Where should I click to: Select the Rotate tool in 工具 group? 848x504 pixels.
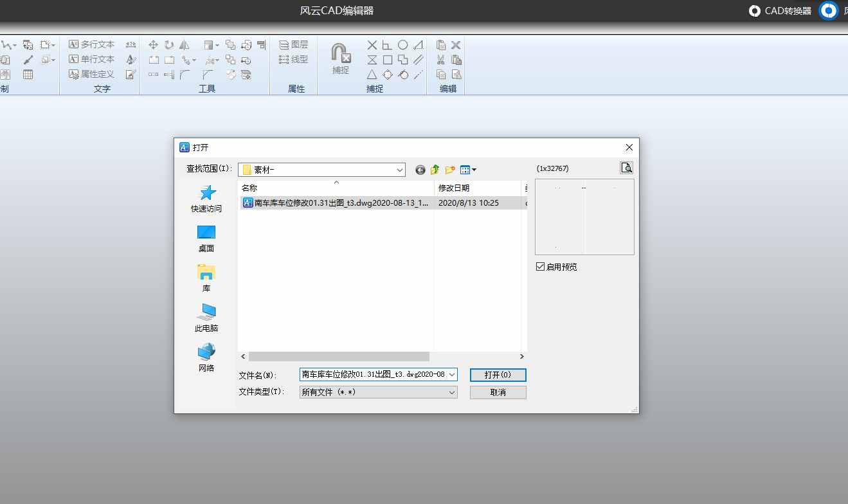coord(168,44)
